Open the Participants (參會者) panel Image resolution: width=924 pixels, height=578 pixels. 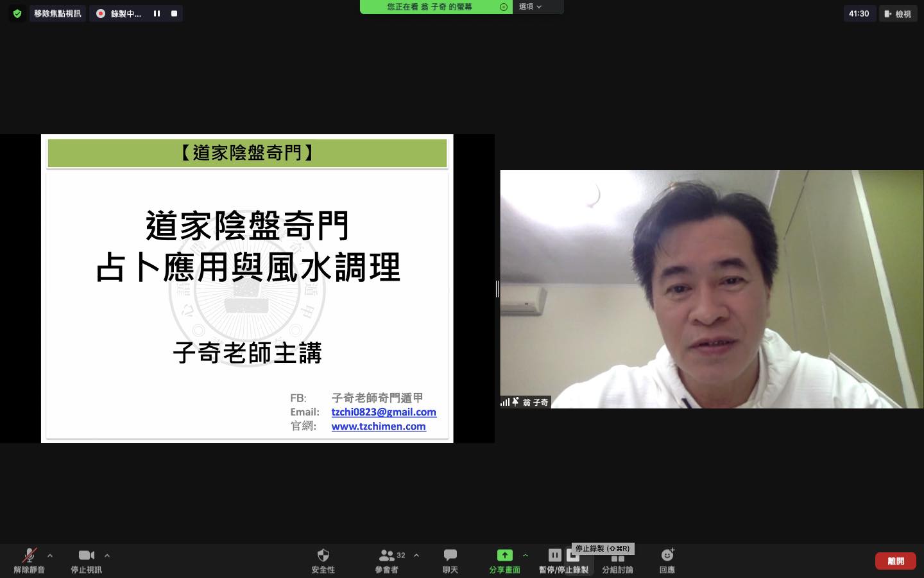coord(387,556)
